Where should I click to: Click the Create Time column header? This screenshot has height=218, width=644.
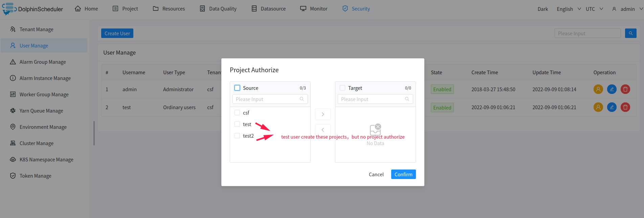[485, 72]
